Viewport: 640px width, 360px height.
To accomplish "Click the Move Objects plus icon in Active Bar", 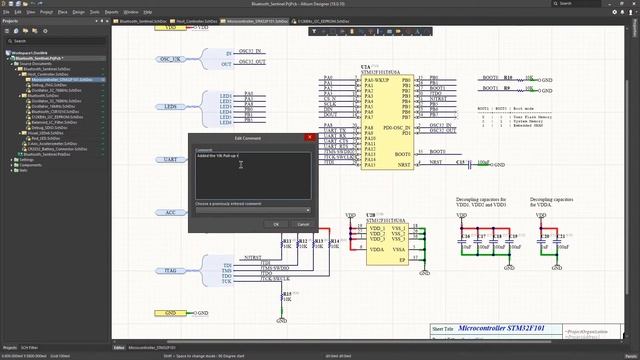I will [x=323, y=31].
